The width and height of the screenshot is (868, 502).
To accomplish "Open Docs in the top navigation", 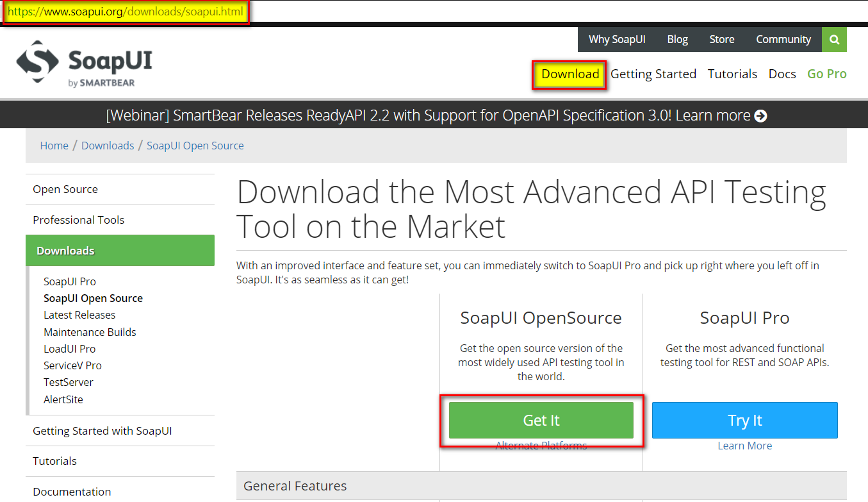I will pyautogui.click(x=782, y=74).
